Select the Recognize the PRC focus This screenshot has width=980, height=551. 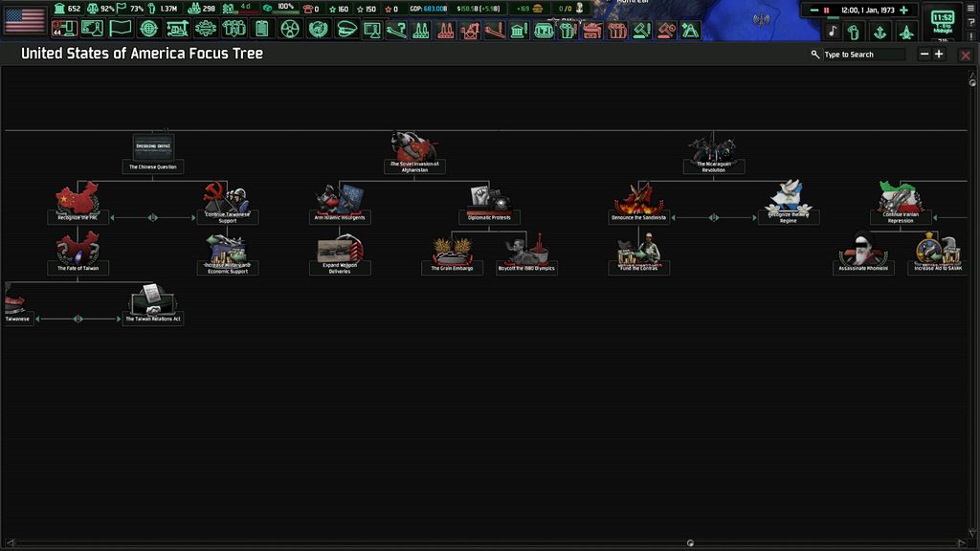78,203
